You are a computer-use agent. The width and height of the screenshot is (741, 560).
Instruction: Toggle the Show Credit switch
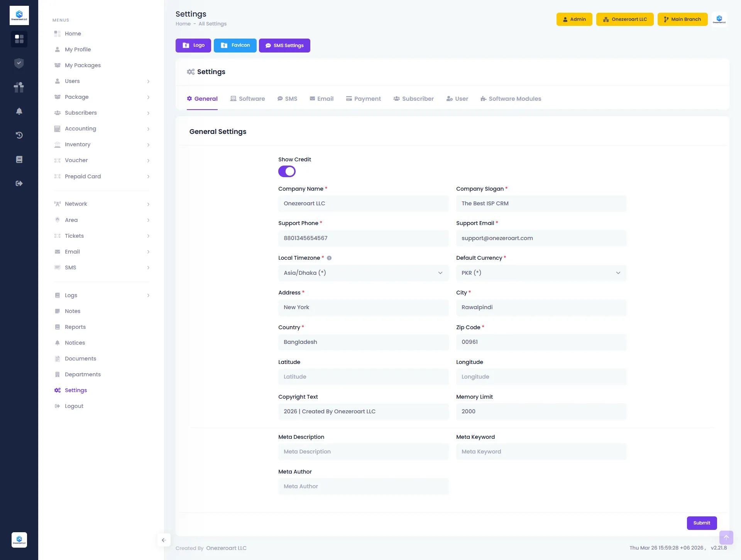(x=287, y=171)
